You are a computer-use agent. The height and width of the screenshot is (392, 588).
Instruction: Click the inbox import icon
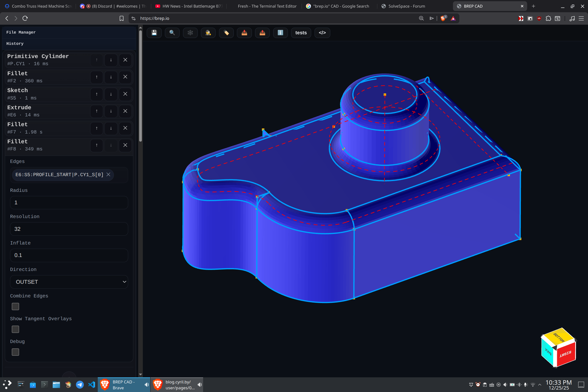244,33
